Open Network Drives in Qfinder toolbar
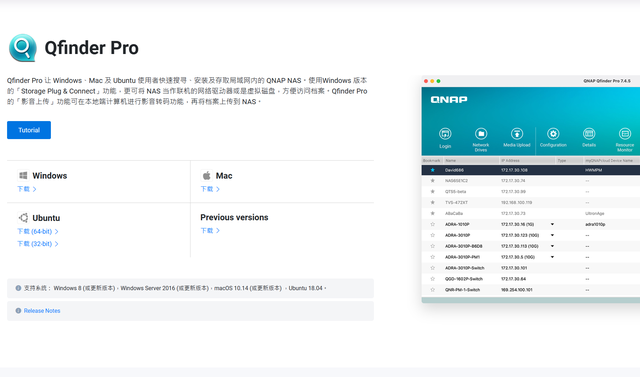This screenshot has height=377, width=640. coord(481,133)
